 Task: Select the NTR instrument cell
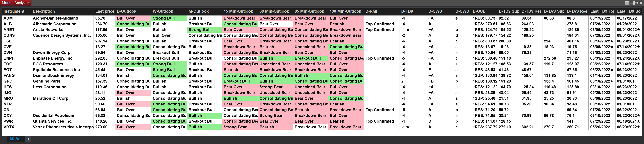[x=16, y=104]
